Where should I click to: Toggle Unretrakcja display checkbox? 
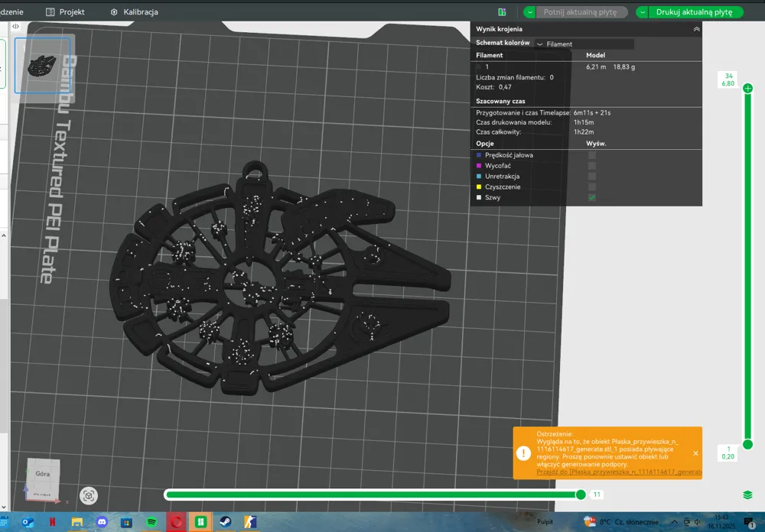click(x=592, y=176)
